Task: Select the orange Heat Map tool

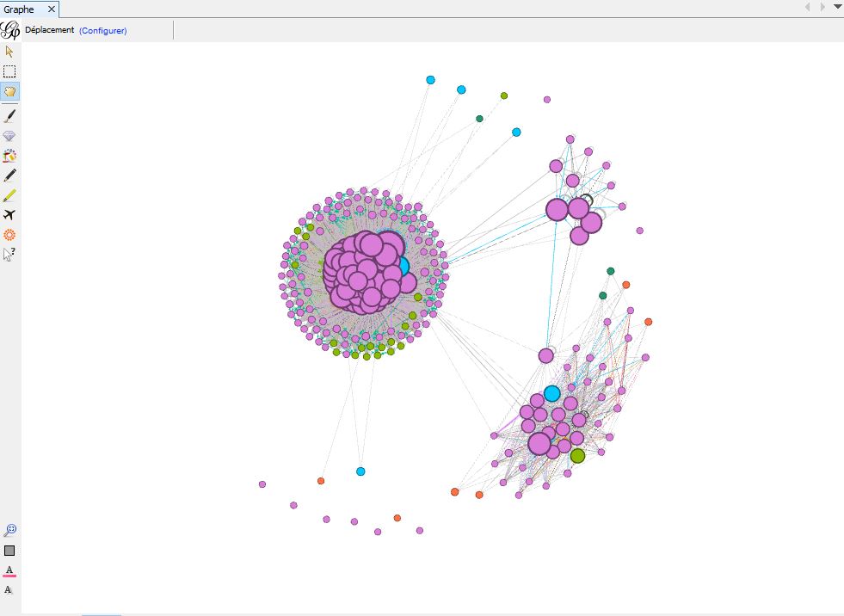Action: click(9, 235)
